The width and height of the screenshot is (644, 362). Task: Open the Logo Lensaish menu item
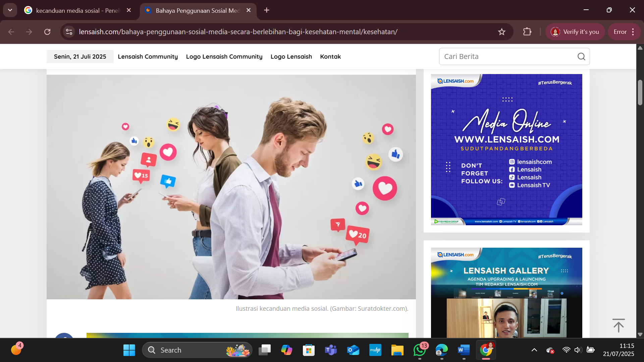(291, 57)
